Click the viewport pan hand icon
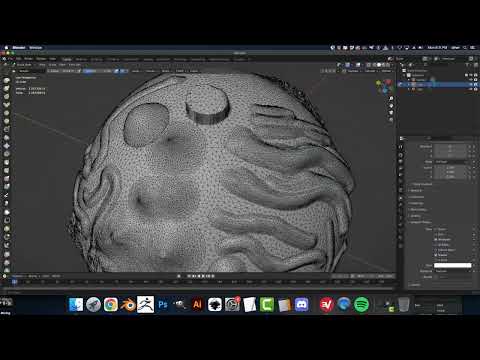Viewport: 480px width, 360px height. point(391,106)
